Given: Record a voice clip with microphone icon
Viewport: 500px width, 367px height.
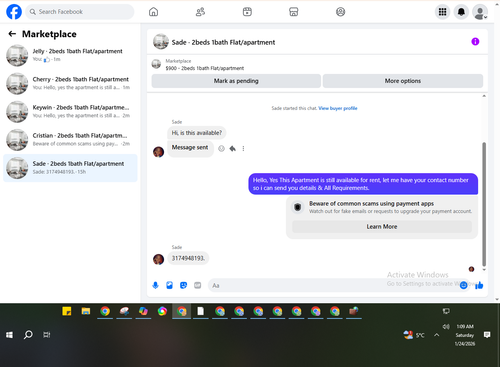Looking at the screenshot, I should pos(155,285).
